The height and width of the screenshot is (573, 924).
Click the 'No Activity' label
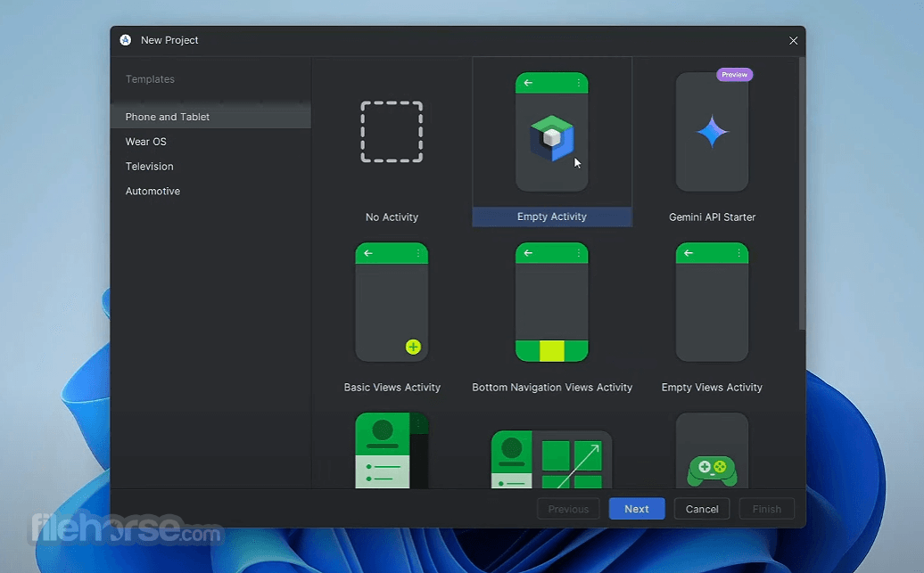tap(392, 217)
